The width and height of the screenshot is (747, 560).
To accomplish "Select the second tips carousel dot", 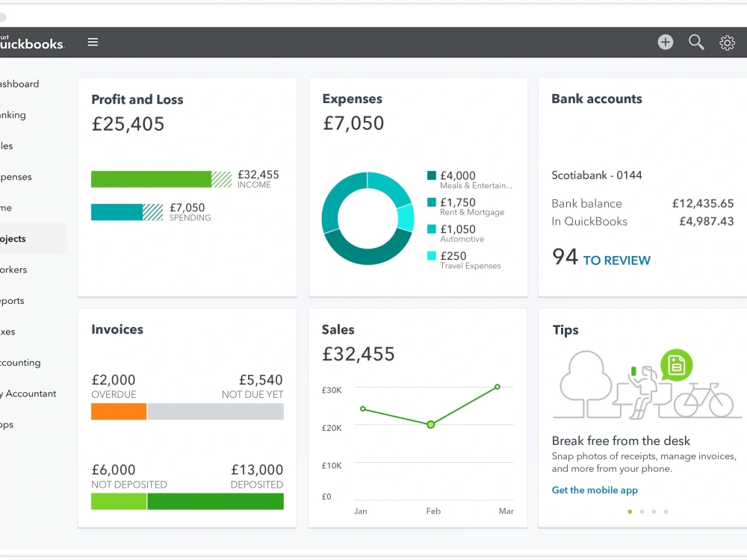I will coord(642,511).
